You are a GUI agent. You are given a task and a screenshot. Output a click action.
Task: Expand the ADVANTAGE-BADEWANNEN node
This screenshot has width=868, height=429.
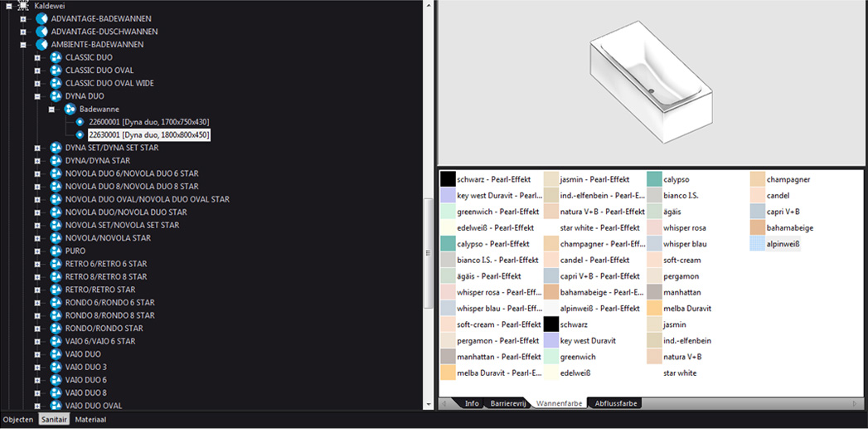coord(23,19)
